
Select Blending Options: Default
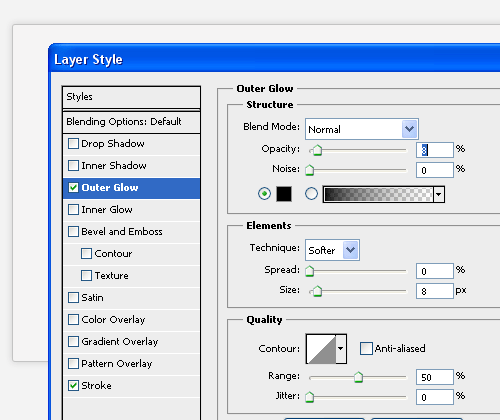[131, 122]
